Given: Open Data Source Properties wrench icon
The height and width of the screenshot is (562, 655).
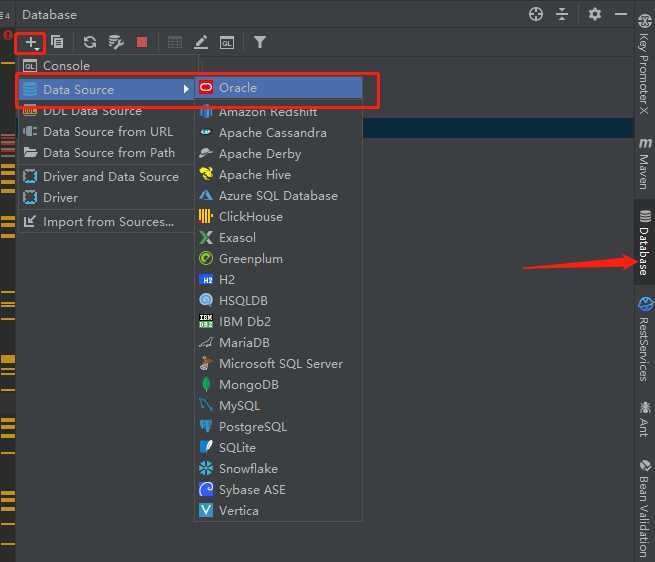Looking at the screenshot, I should tap(116, 42).
